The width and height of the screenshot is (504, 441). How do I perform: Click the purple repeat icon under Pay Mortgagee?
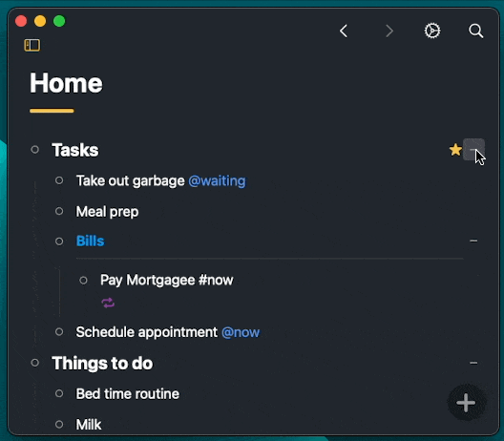[x=108, y=303]
